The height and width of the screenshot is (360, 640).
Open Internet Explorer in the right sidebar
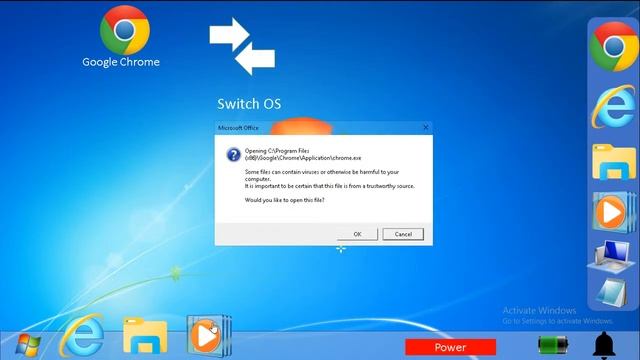point(613,107)
